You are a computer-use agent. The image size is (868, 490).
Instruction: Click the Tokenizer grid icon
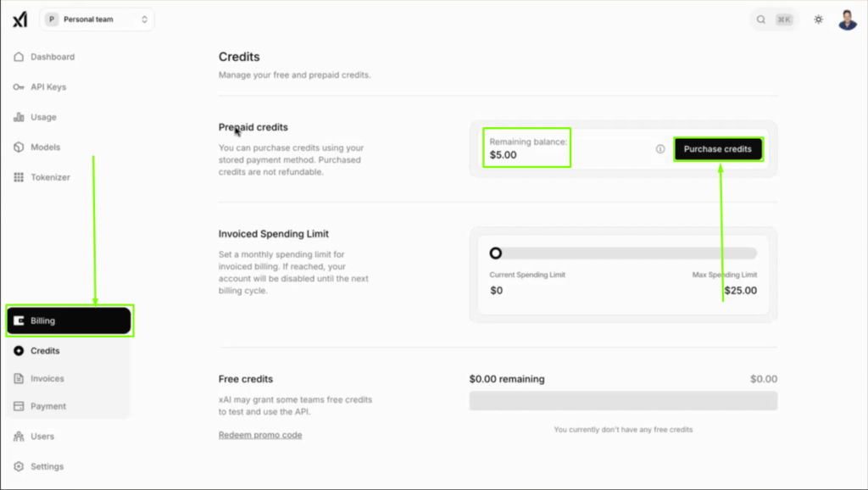click(x=19, y=177)
